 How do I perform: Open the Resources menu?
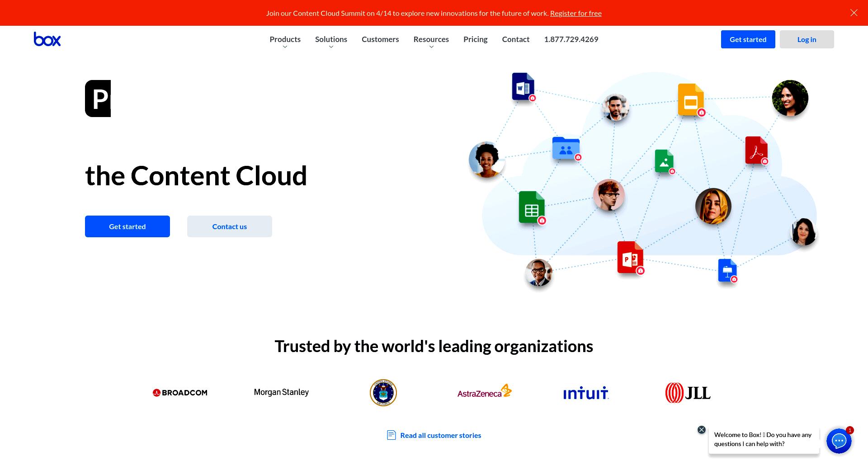click(x=431, y=39)
